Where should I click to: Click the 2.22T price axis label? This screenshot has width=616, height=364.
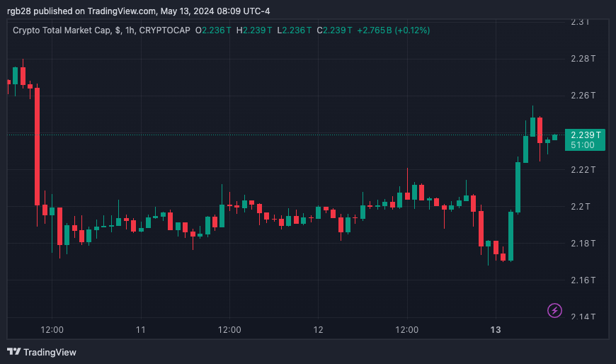click(x=583, y=169)
